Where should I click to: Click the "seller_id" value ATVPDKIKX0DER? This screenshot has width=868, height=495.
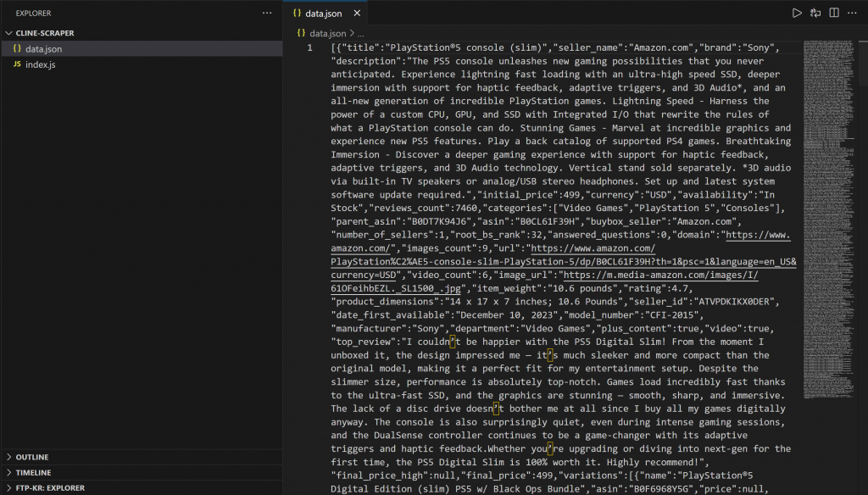[737, 302]
